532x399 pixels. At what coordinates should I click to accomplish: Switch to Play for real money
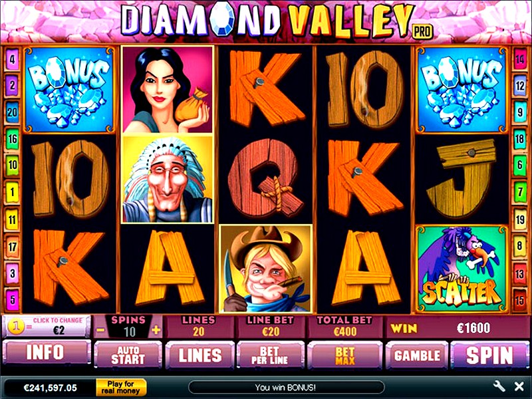click(121, 387)
